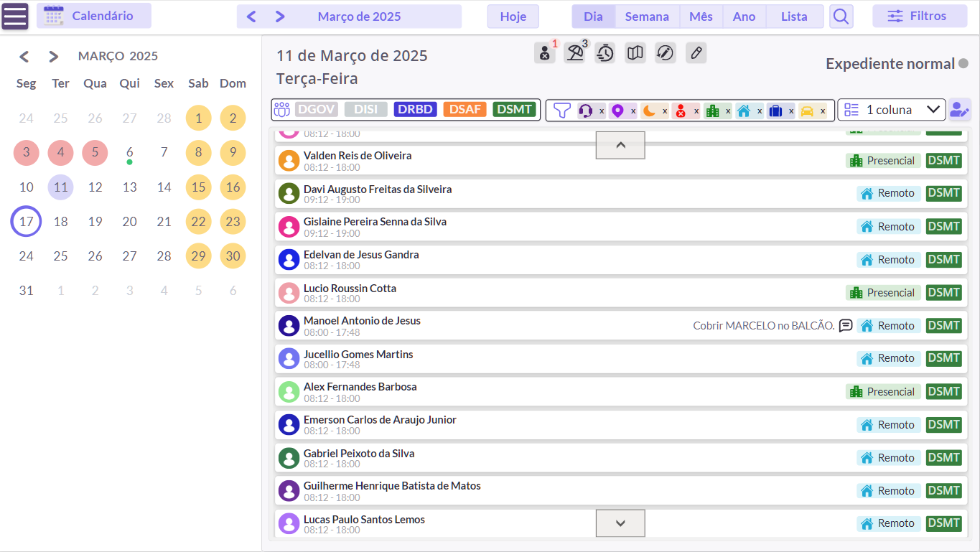The width and height of the screenshot is (980, 552).
Task: Remove the yellow car filter chip
Action: tap(823, 111)
